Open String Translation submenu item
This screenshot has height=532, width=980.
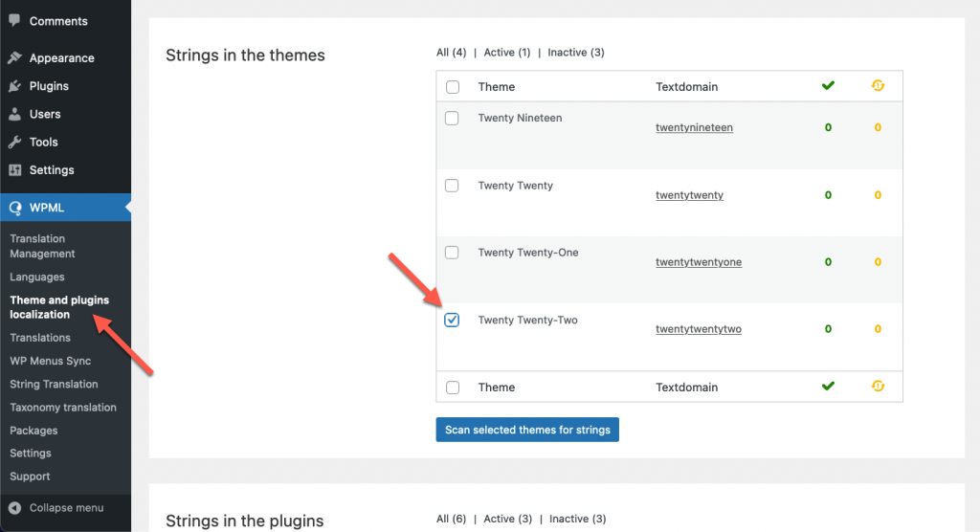click(x=54, y=385)
